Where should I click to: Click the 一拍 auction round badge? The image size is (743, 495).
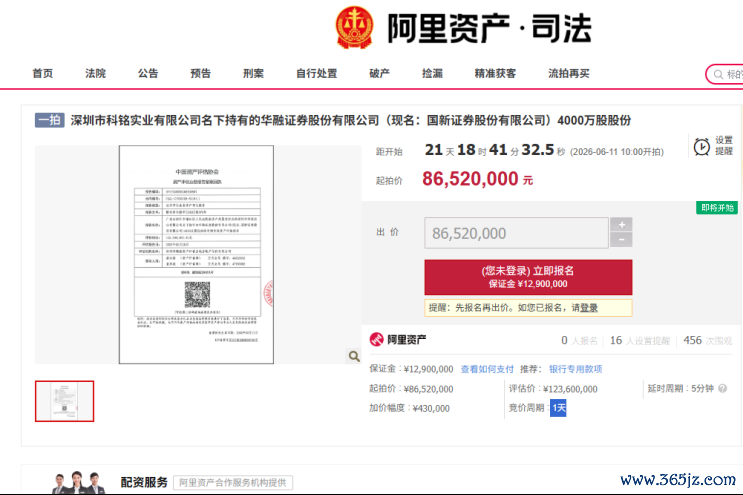coord(49,120)
